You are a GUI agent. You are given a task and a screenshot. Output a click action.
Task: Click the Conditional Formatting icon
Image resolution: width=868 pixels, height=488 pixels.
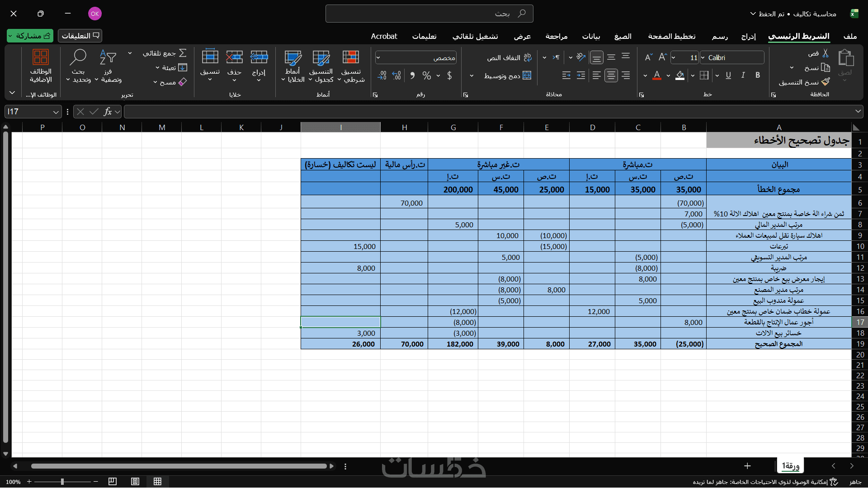(x=351, y=58)
